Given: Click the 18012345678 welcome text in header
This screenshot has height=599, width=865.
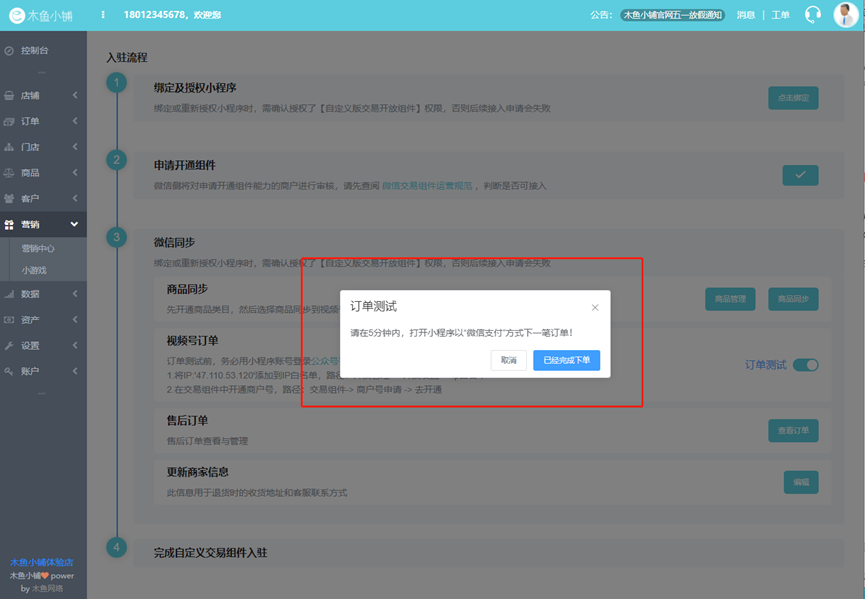Looking at the screenshot, I should [x=172, y=15].
